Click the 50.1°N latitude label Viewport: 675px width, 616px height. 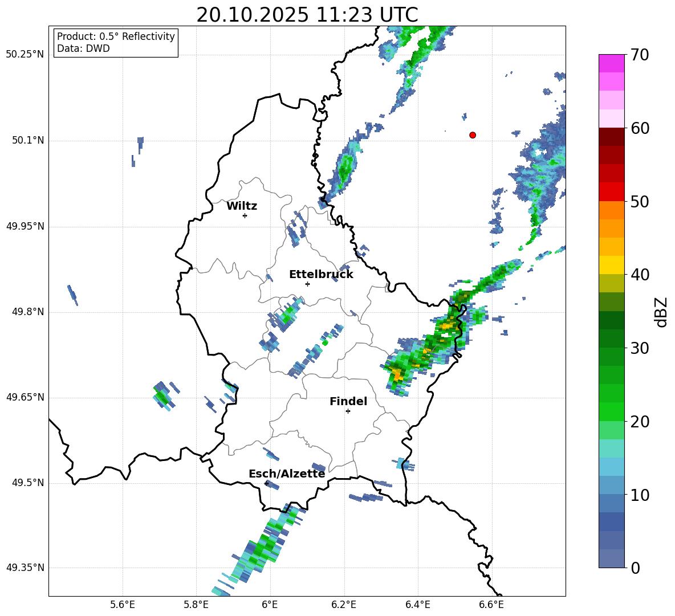[x=27, y=140]
